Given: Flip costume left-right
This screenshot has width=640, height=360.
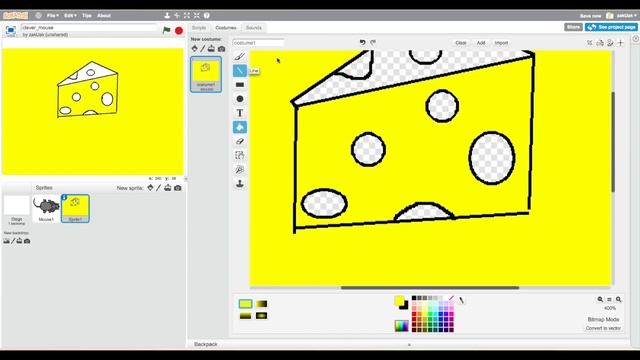Looking at the screenshot, I should pyautogui.click(x=600, y=42).
